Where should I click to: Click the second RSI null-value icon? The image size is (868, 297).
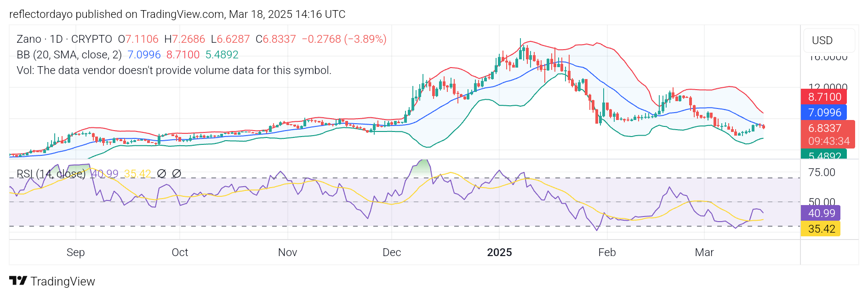coord(177,174)
